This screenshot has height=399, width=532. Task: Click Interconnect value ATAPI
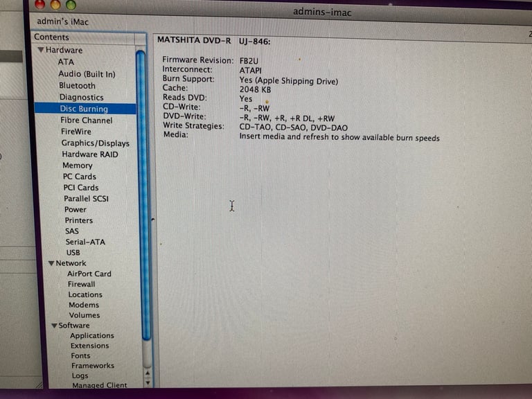click(250, 71)
